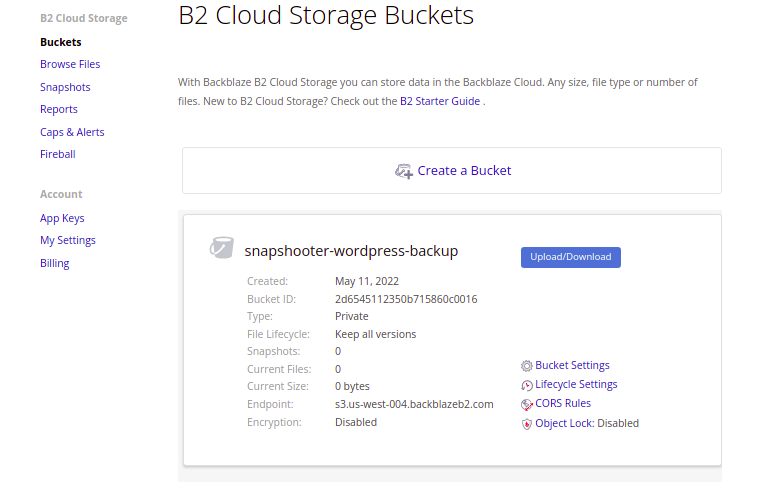This screenshot has width=777, height=488.
Task: Click the Lifecycle Settings clock icon
Action: click(526, 385)
